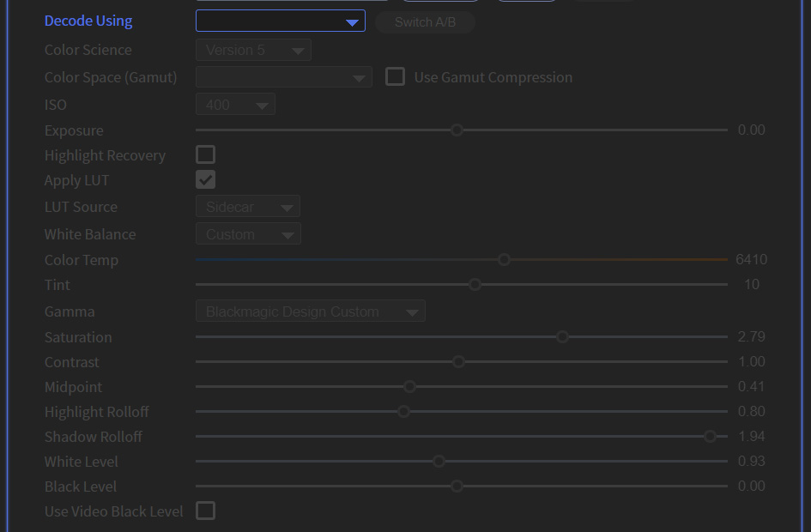Disable the Apply LUT checkbox
This screenshot has height=532, width=811.
pyautogui.click(x=205, y=179)
